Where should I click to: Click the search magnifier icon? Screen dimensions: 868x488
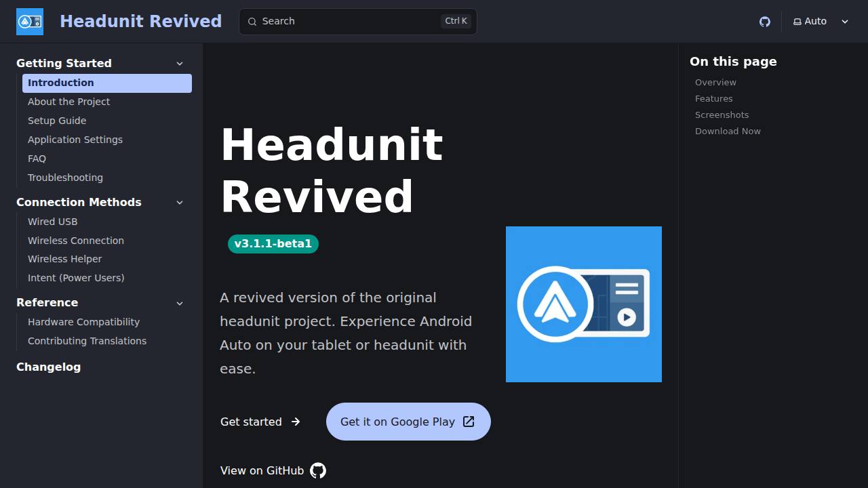(x=252, y=22)
